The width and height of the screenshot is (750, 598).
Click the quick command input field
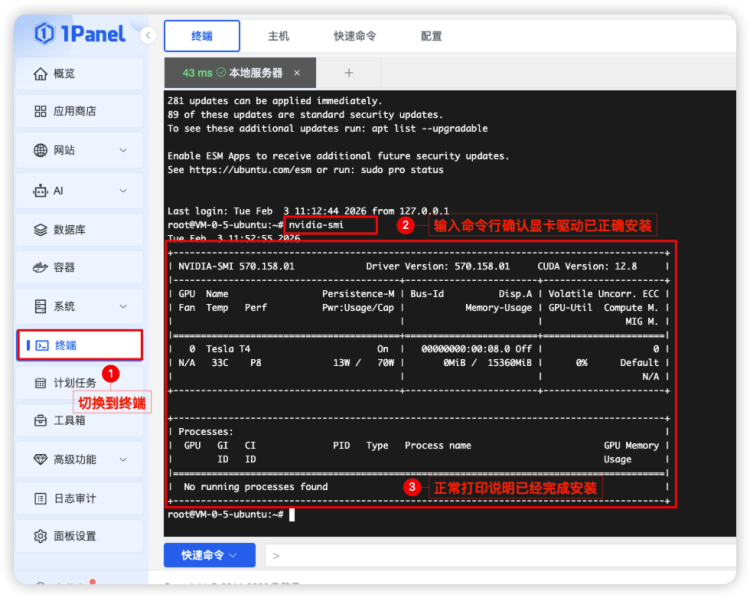pyautogui.click(x=500, y=556)
